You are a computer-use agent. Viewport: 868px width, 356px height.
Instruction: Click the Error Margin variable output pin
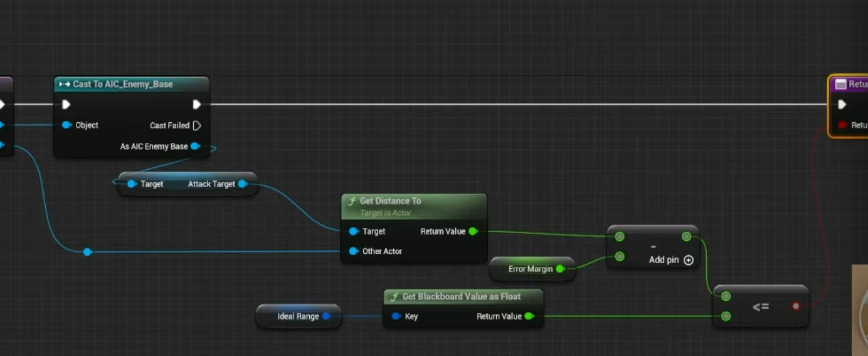pos(560,269)
